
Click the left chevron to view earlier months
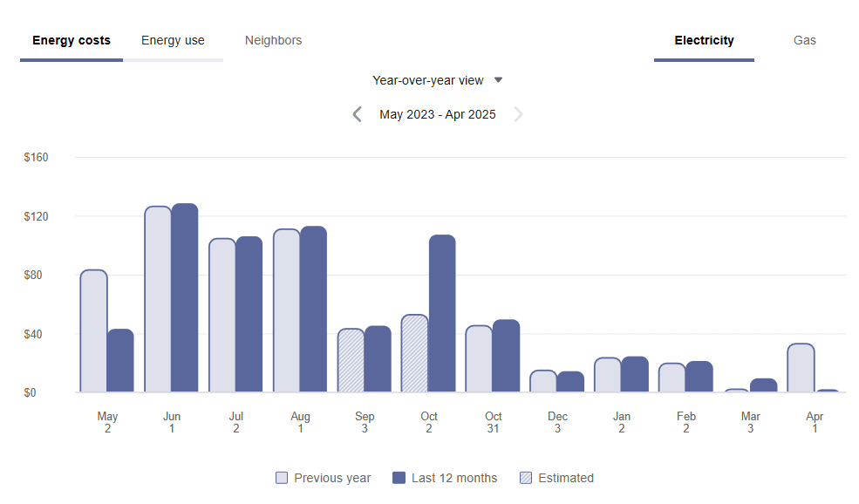click(357, 113)
